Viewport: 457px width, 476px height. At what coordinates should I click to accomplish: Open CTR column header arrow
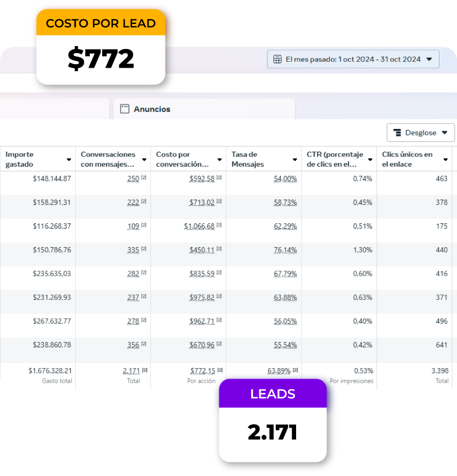(370, 159)
